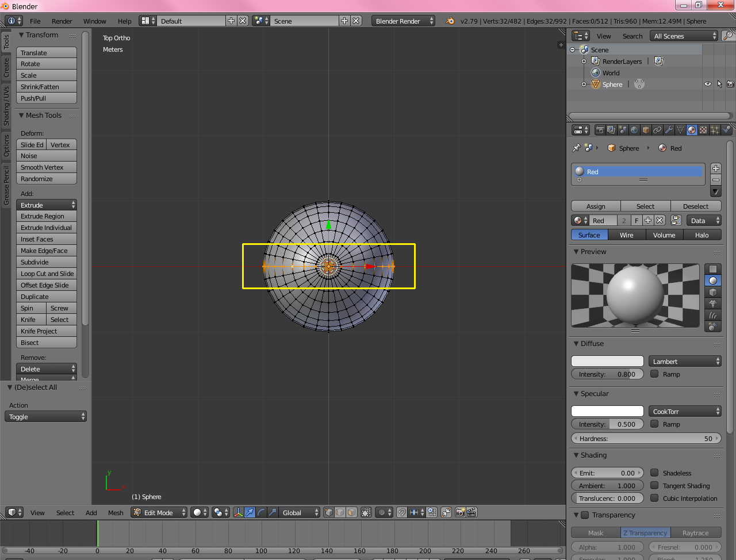
Task: Open the Window menu
Action: click(94, 21)
